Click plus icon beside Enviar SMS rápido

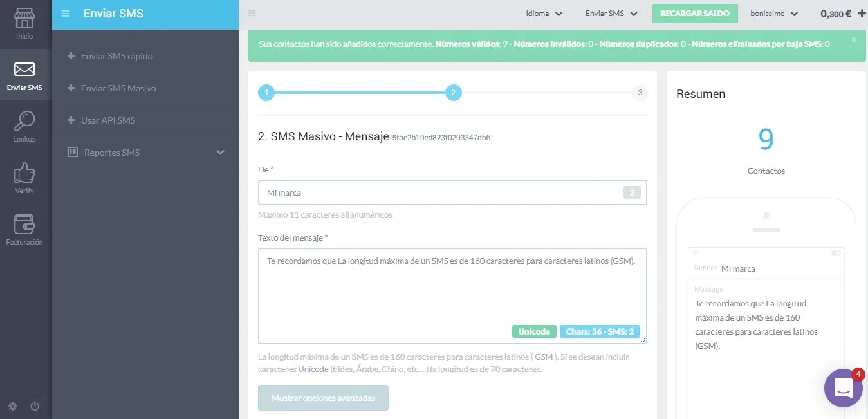(x=71, y=56)
